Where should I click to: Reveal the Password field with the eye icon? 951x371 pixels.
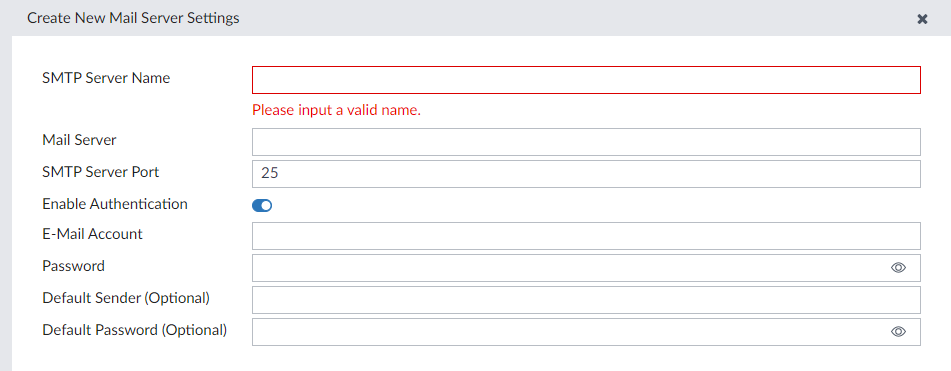(x=898, y=268)
